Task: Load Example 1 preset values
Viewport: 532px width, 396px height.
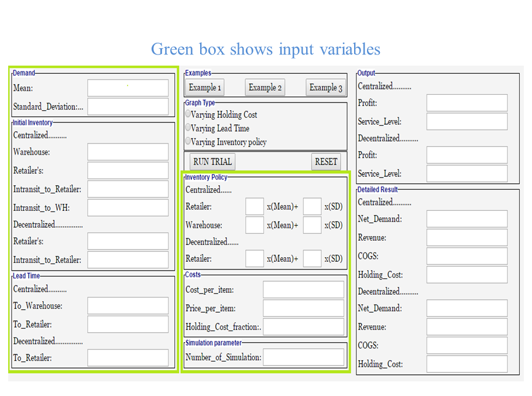Action: pos(205,88)
